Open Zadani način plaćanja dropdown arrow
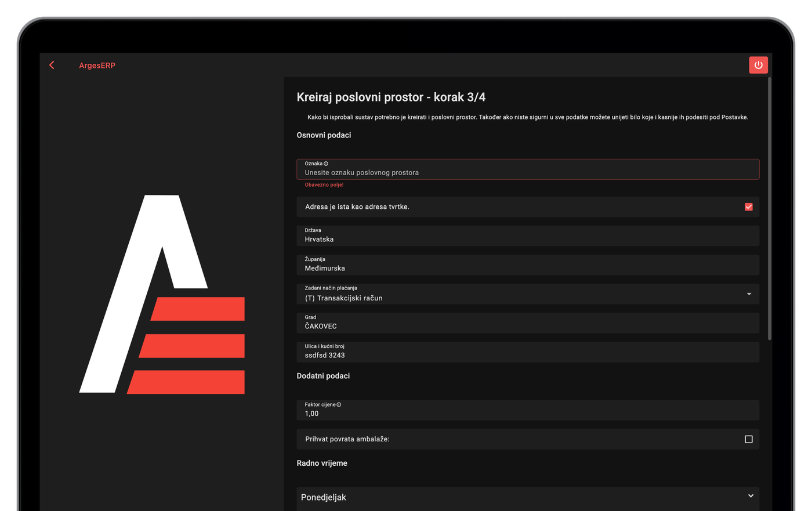Viewport: 812px width, 511px height. pos(749,294)
